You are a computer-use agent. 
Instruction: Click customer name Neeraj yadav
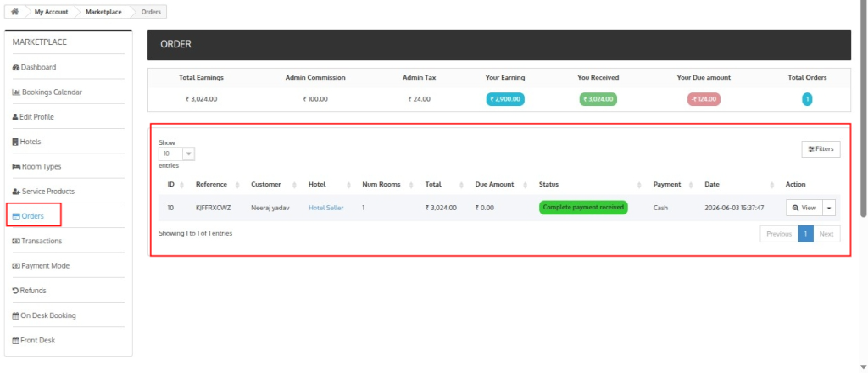click(x=270, y=208)
